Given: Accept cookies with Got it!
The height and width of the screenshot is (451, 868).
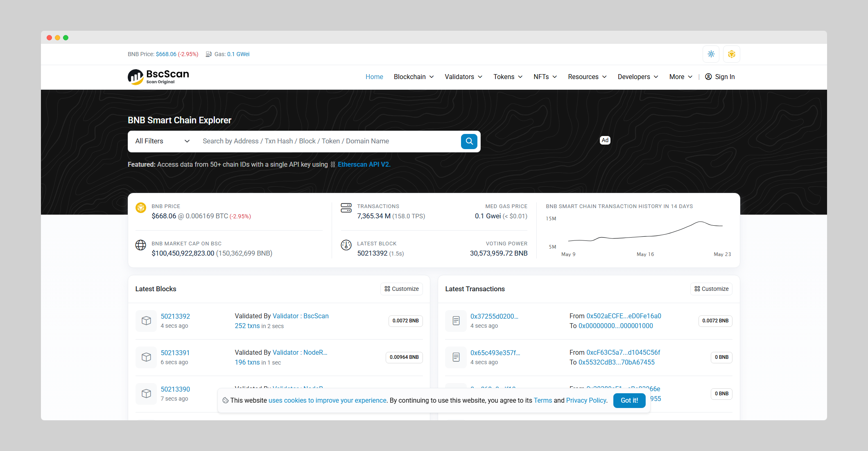Looking at the screenshot, I should pyautogui.click(x=629, y=400).
